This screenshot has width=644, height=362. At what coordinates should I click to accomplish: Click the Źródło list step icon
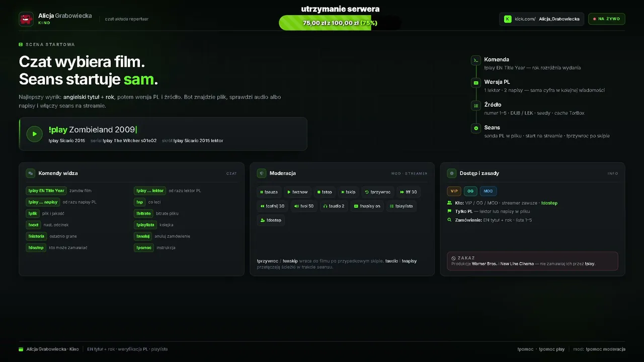pyautogui.click(x=476, y=106)
